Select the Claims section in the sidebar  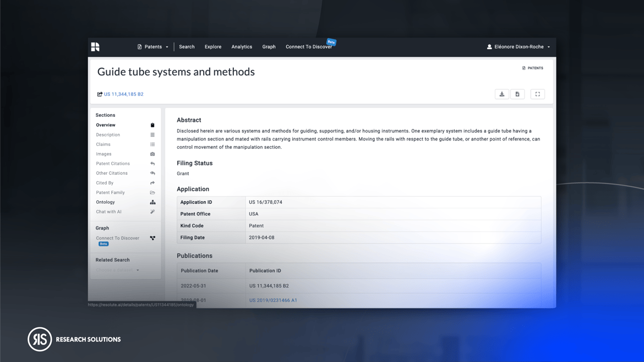(111, 144)
